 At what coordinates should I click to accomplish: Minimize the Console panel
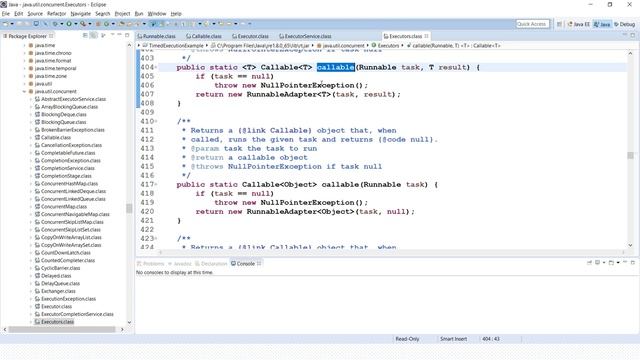pos(625,262)
